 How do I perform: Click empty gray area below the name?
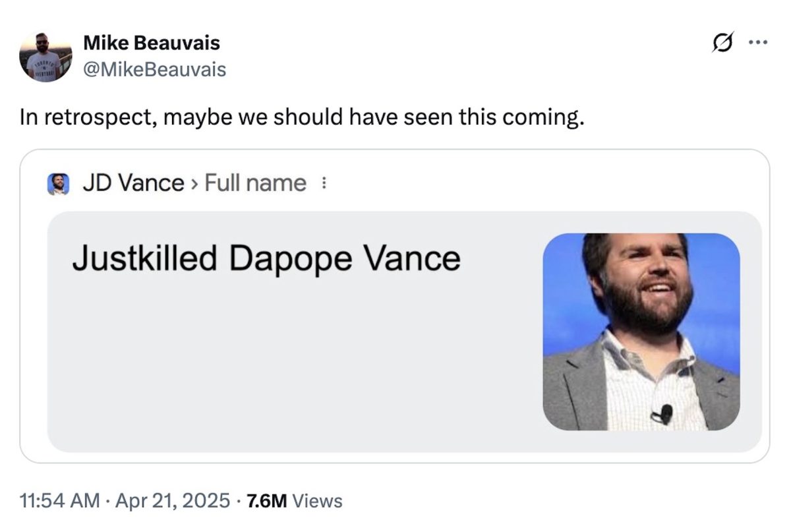tap(290, 369)
